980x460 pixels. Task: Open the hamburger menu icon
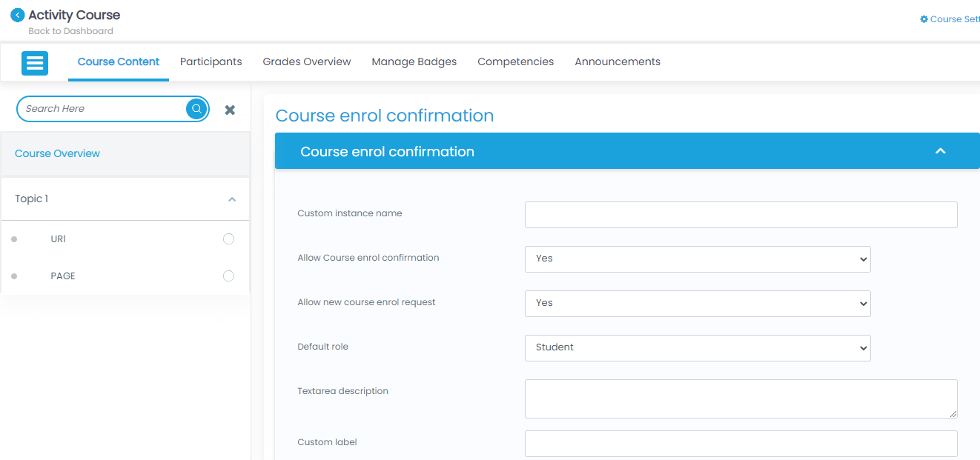tap(35, 63)
